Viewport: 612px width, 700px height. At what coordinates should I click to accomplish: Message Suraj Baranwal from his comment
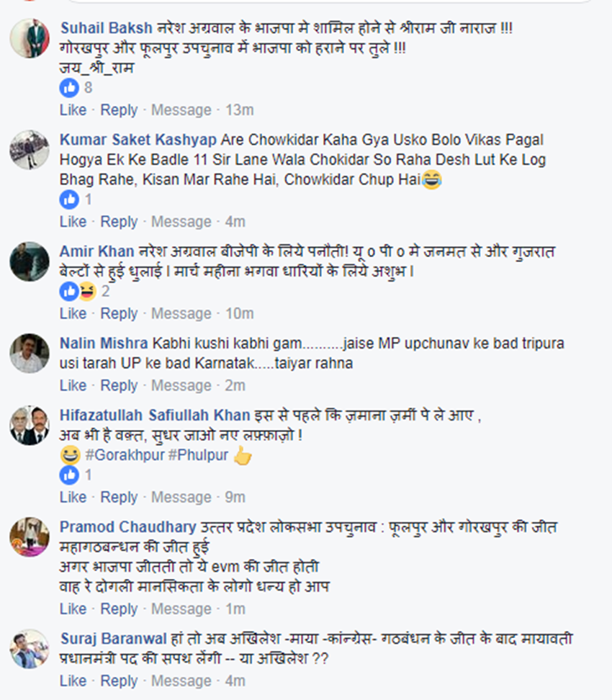181,681
